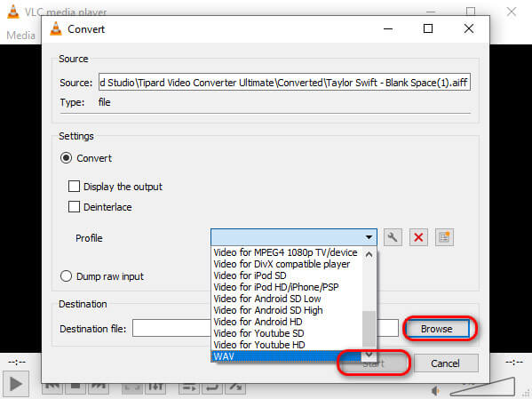Choose Video for Youtube HD profile

pos(259,345)
